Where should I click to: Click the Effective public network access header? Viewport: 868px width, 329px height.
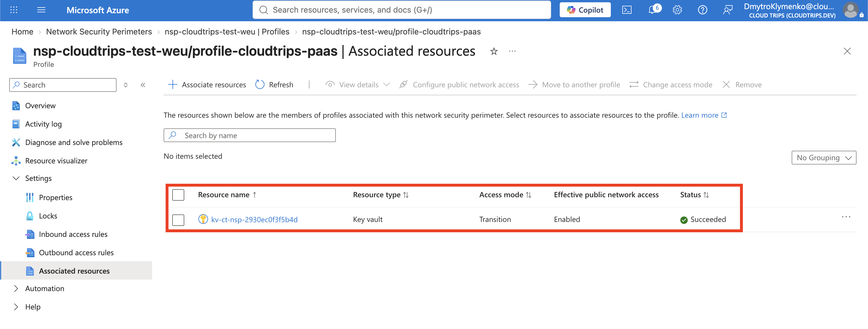point(606,195)
